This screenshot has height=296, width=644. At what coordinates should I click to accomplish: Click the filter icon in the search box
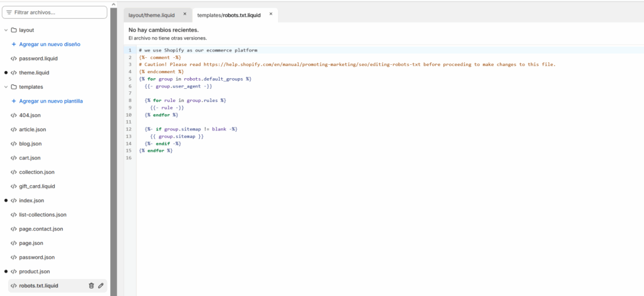9,12
